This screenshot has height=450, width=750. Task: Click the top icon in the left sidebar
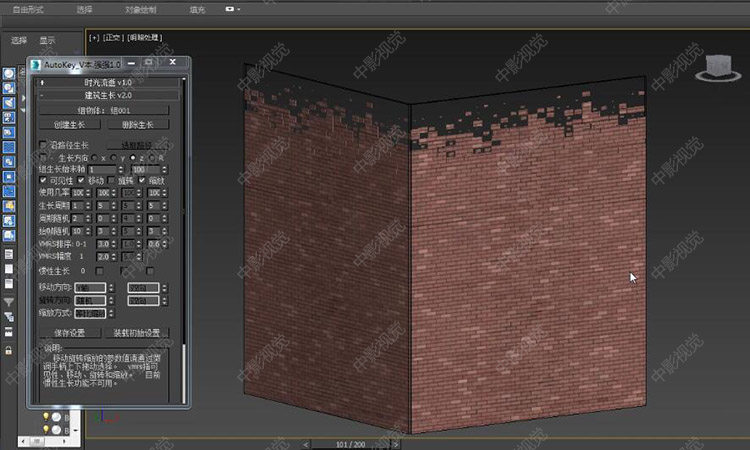(x=9, y=73)
